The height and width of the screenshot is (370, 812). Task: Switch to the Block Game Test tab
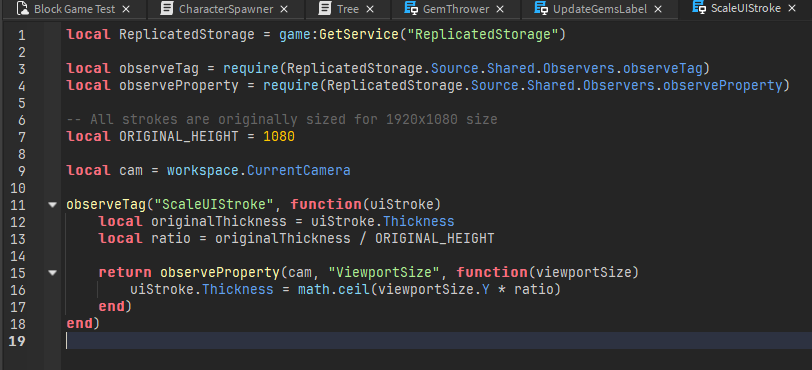click(74, 9)
